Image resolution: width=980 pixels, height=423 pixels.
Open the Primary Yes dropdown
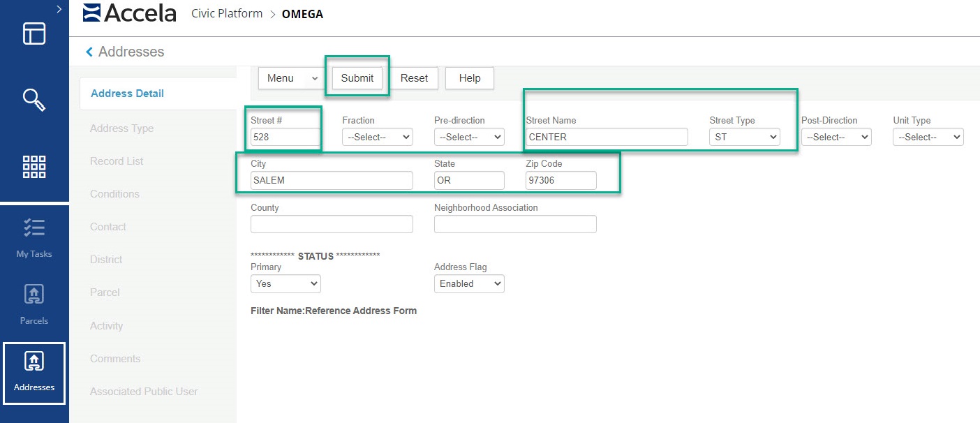pos(285,284)
